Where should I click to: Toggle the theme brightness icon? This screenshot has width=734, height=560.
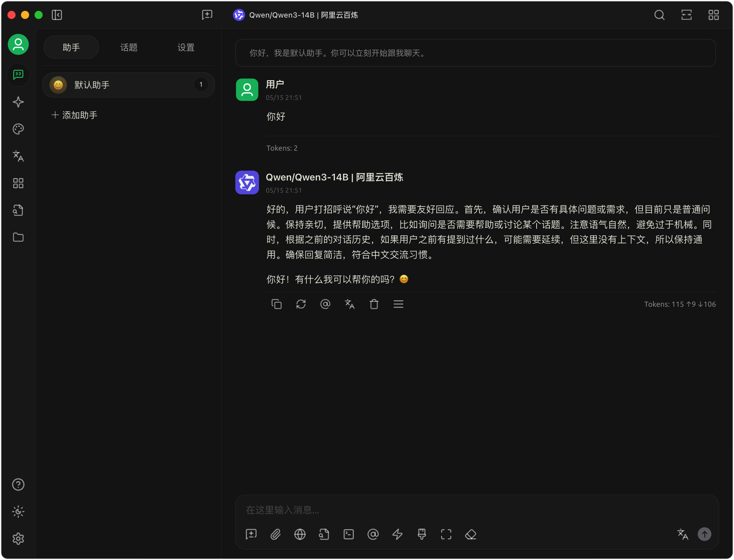pos(18,512)
